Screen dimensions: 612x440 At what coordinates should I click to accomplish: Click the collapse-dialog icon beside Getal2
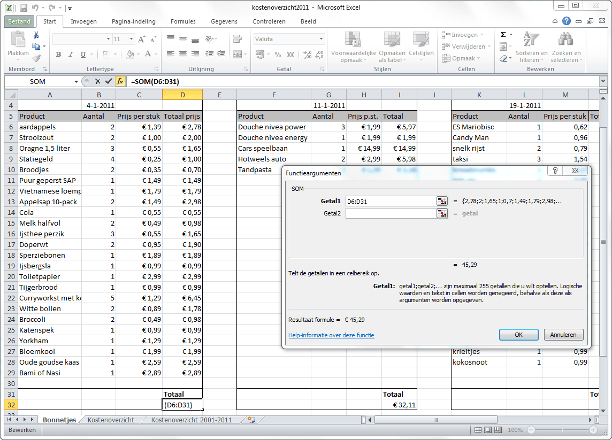coord(441,213)
